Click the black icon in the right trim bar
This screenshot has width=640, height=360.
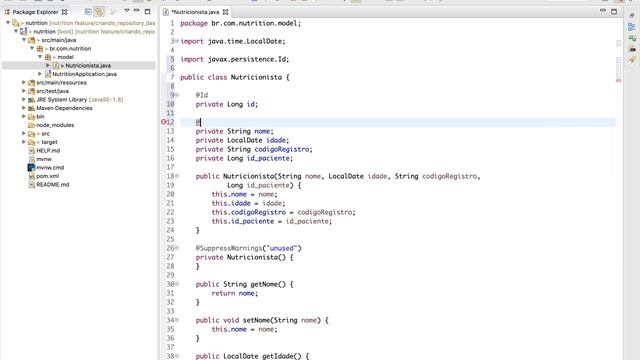pyautogui.click(x=632, y=49)
